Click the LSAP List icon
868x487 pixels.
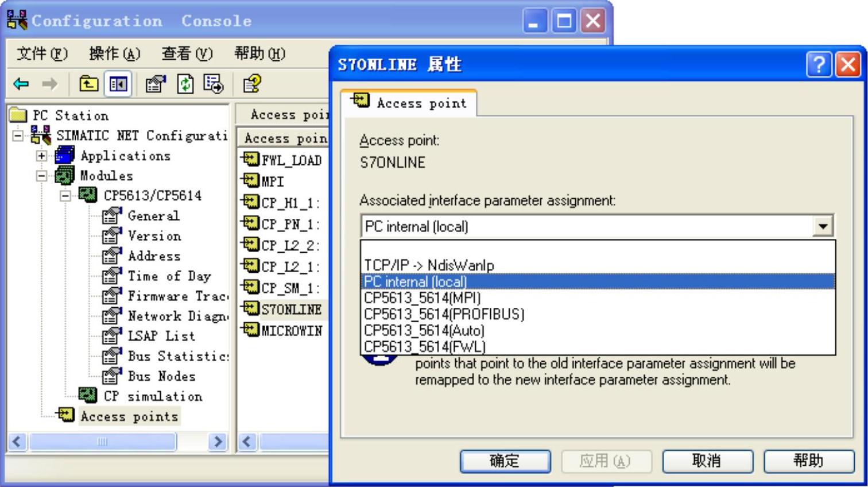(x=111, y=336)
